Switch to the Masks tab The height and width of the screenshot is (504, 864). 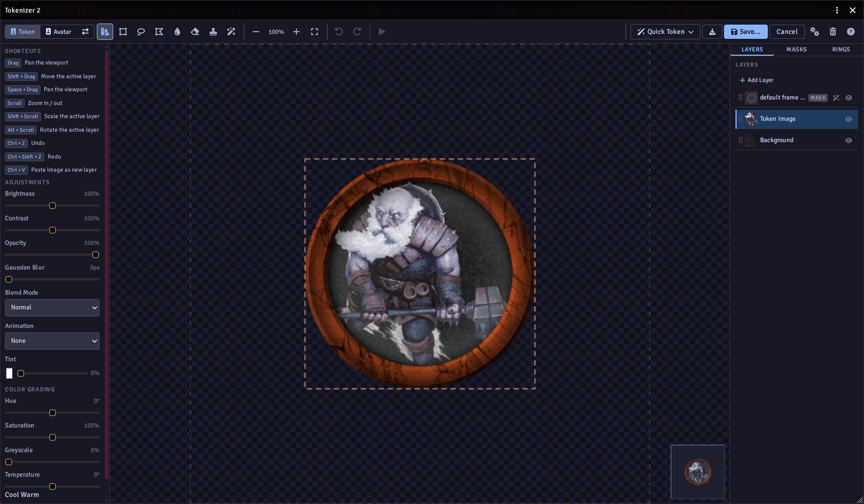coord(796,50)
